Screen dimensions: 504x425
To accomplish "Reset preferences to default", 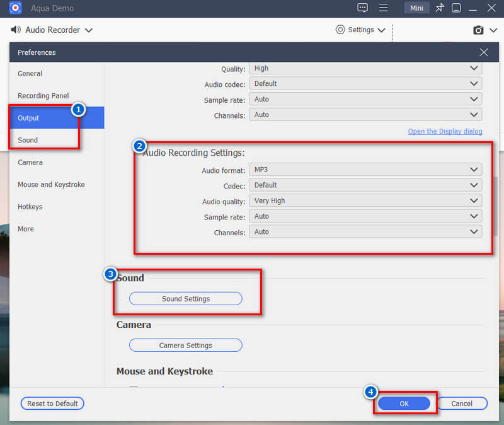I will [52, 403].
